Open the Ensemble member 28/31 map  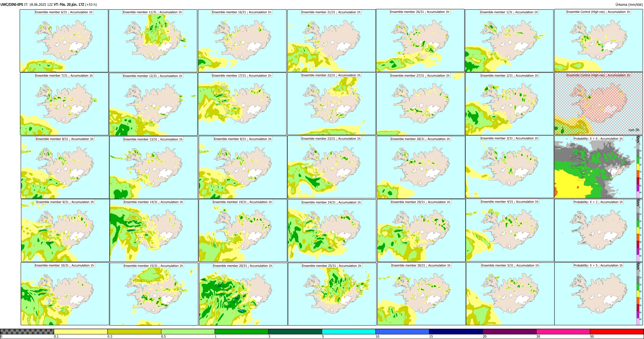421,167
